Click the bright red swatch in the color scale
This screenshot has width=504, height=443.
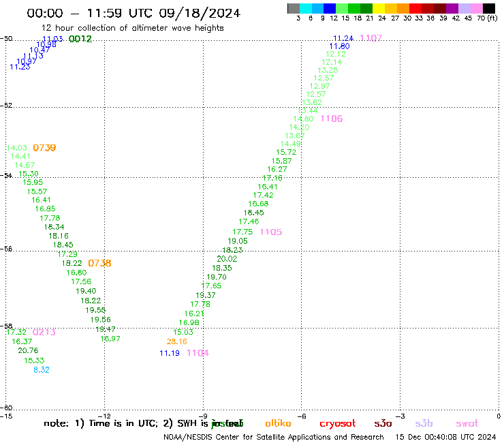tap(415, 8)
